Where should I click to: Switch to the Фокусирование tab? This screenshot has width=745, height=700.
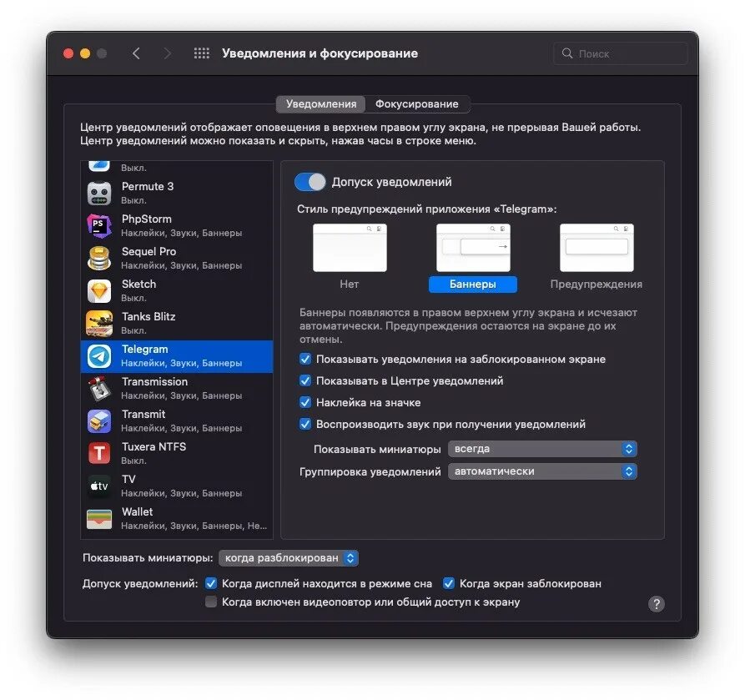pyautogui.click(x=416, y=104)
